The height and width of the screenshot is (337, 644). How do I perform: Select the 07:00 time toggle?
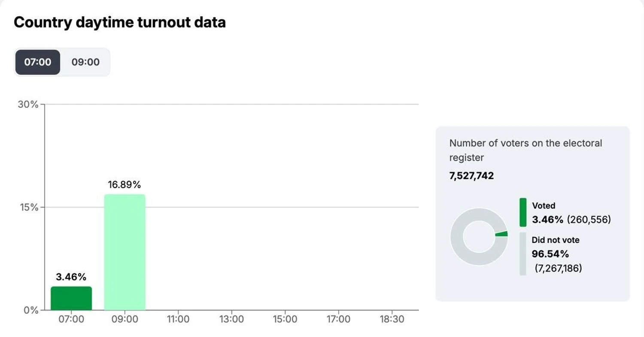coord(38,62)
